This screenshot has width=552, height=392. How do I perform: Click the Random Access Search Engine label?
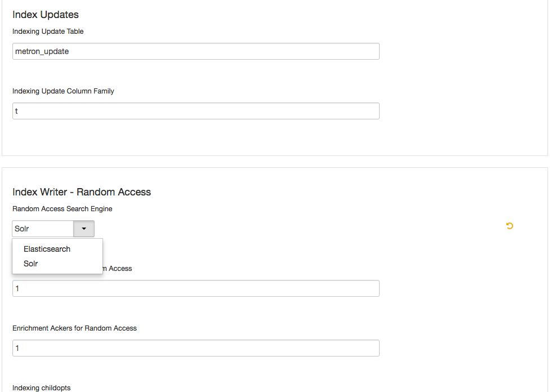coord(63,208)
